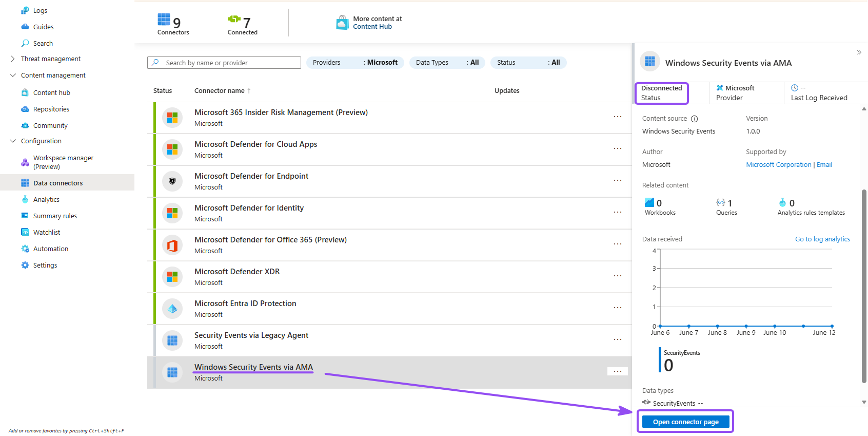Image resolution: width=868 pixels, height=436 pixels.
Task: Open Data Types filter dropdown
Action: [447, 63]
